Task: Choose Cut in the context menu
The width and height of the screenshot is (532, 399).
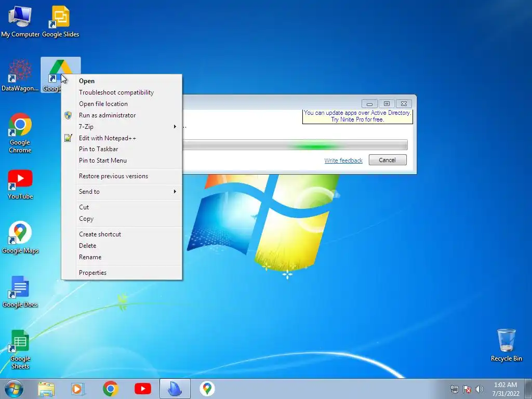Action: pyautogui.click(x=122, y=207)
